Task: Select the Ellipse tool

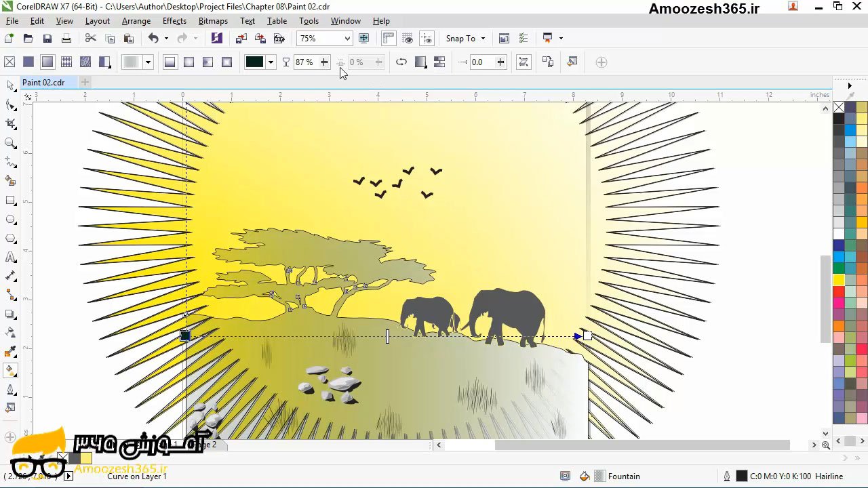Action: 11,220
